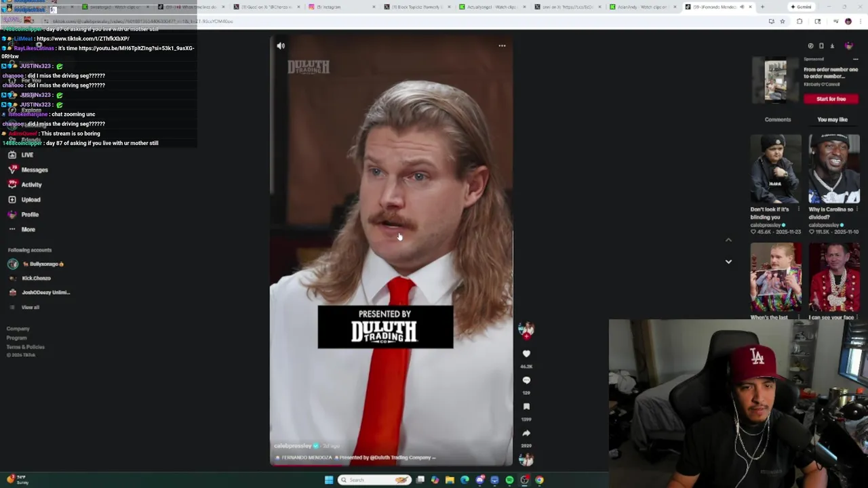Share the video with the arrow icon
The width and height of the screenshot is (868, 488).
tap(526, 433)
